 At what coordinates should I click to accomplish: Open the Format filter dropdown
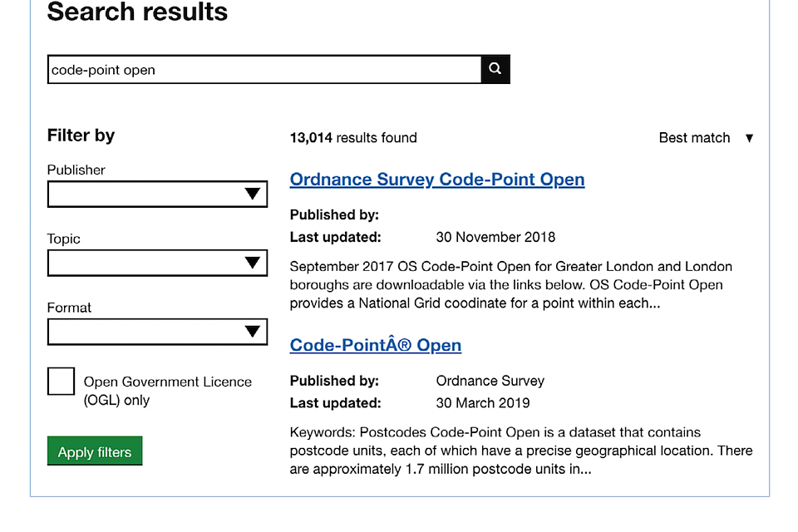coord(157,332)
